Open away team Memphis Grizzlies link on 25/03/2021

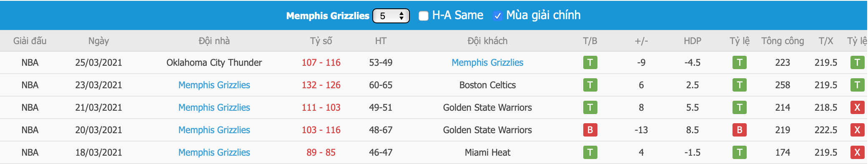coord(487,62)
